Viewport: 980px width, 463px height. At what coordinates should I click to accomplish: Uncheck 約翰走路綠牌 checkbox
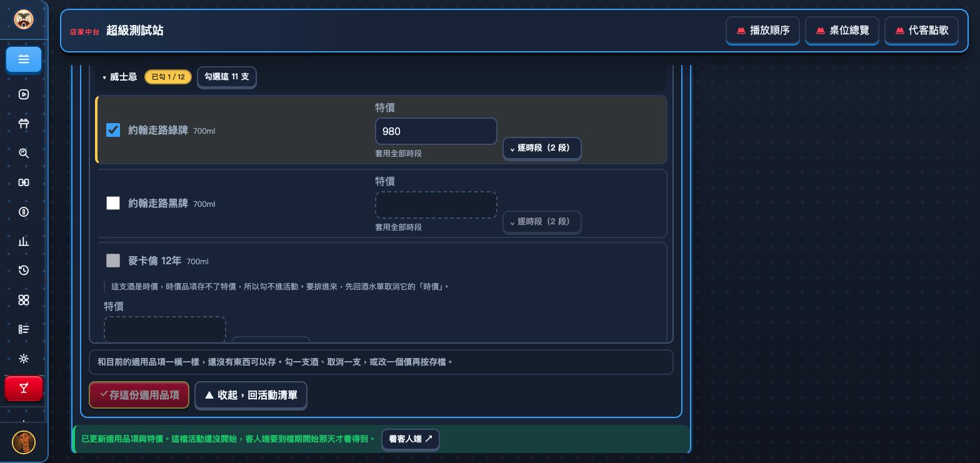click(x=113, y=130)
